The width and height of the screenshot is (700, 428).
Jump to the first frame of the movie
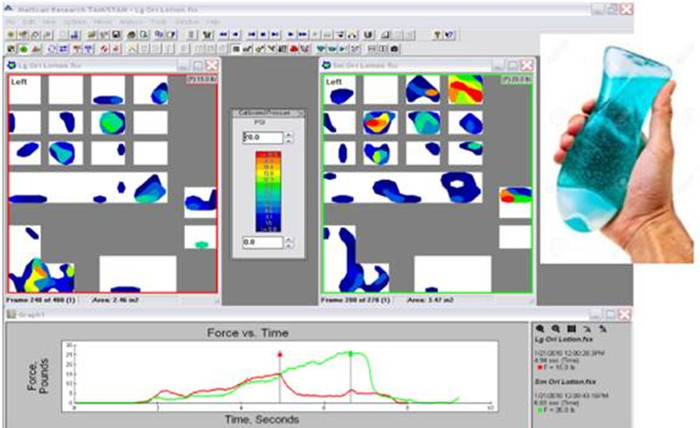click(252, 34)
